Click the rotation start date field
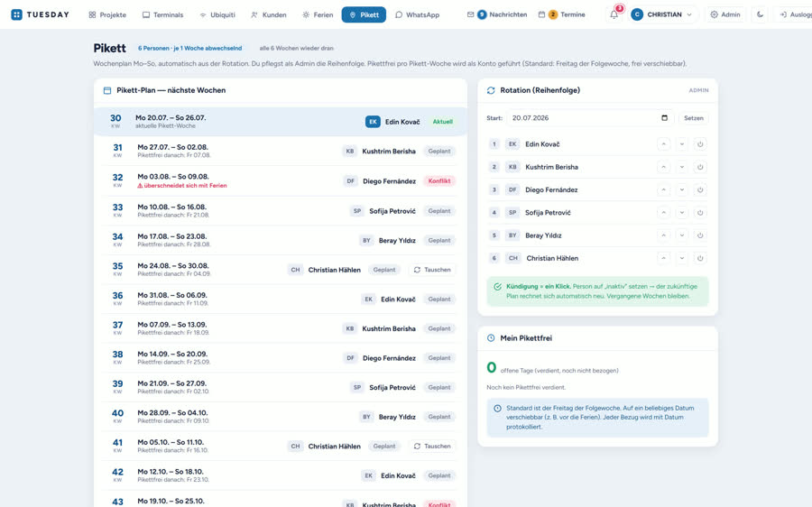812x507 pixels. [x=590, y=118]
